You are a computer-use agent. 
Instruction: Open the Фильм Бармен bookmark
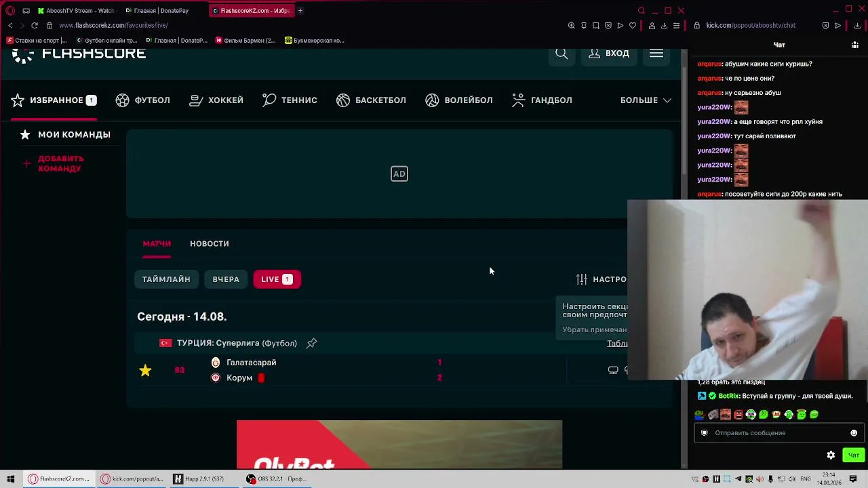(x=245, y=41)
